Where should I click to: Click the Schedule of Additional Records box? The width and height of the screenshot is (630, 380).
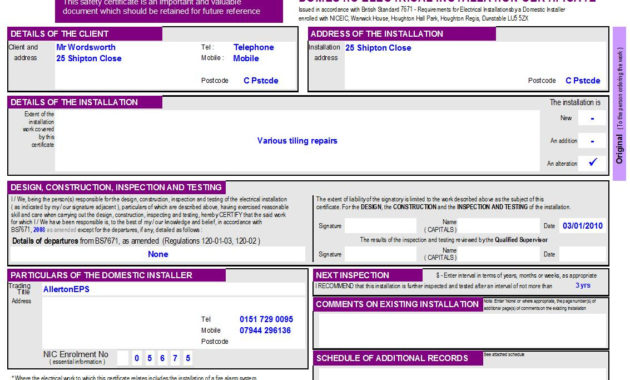[462, 374]
